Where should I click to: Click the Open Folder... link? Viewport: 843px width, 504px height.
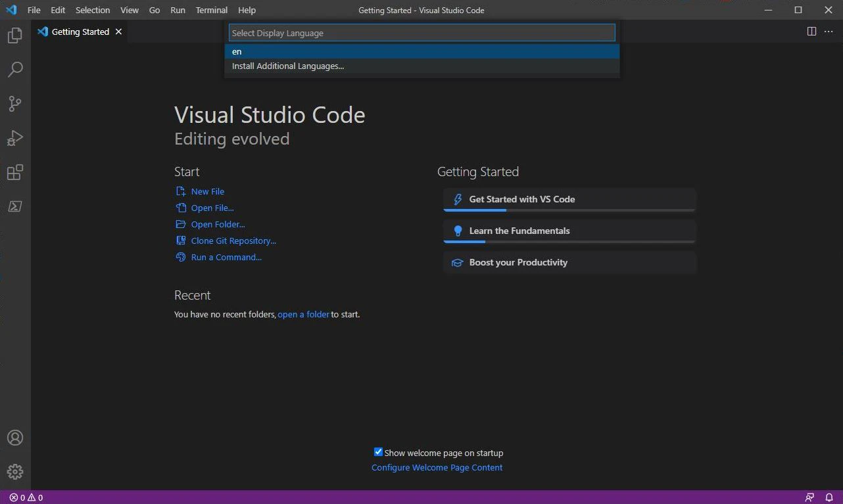(218, 224)
